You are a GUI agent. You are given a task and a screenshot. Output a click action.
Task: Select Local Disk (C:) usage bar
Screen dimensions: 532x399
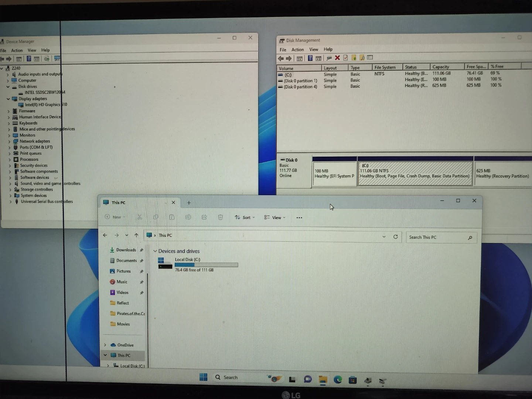click(x=206, y=265)
